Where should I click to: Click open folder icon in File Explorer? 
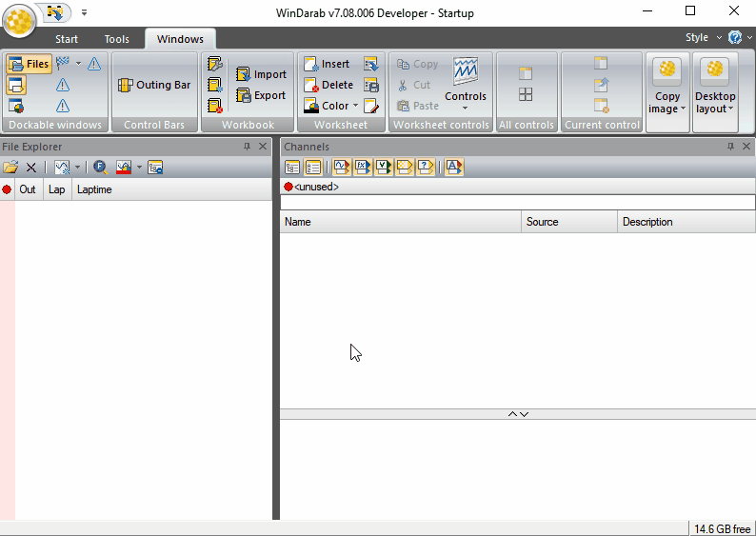tap(10, 168)
